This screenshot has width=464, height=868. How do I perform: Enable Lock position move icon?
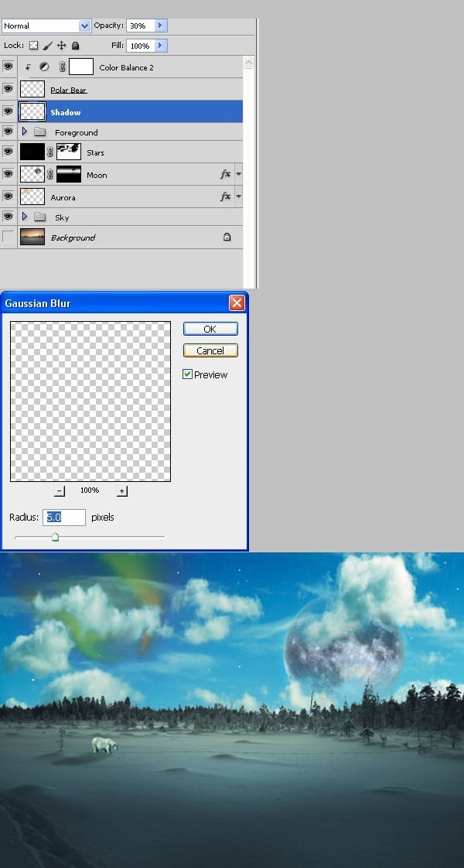click(x=61, y=46)
